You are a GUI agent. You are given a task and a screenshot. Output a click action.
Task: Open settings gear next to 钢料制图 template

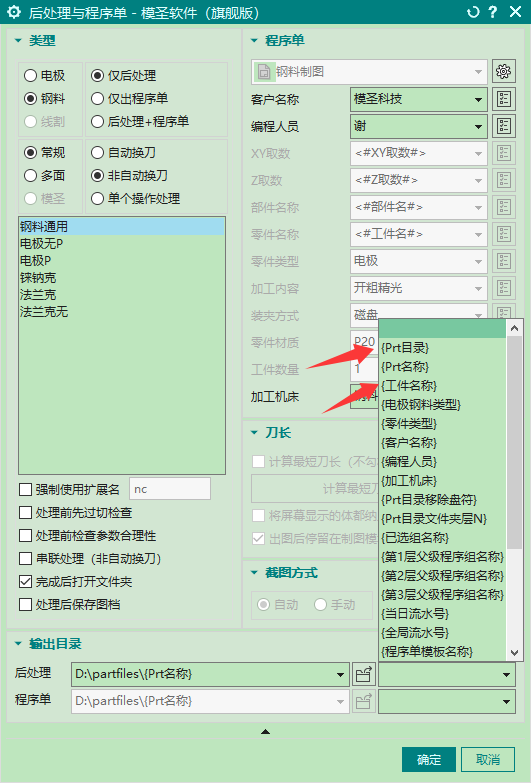pyautogui.click(x=504, y=71)
